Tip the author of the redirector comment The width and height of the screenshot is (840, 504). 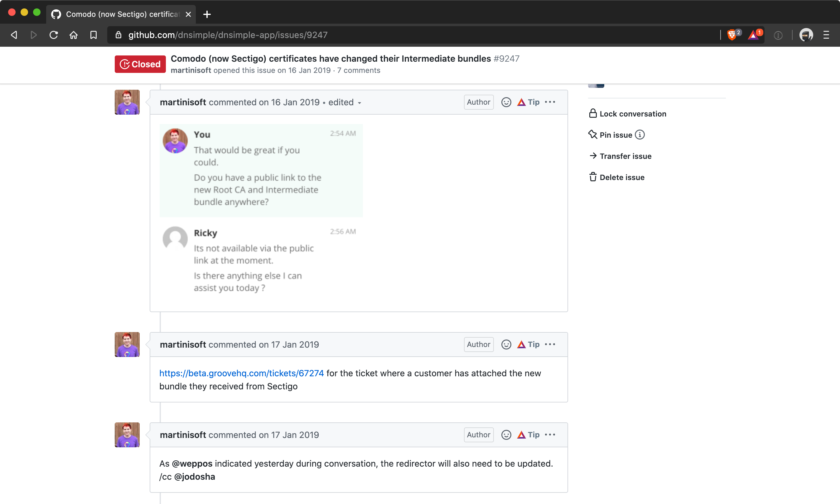(528, 435)
